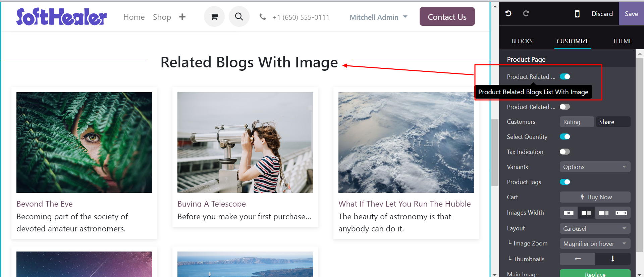Click the redo icon in editor toolbar

[x=526, y=13]
